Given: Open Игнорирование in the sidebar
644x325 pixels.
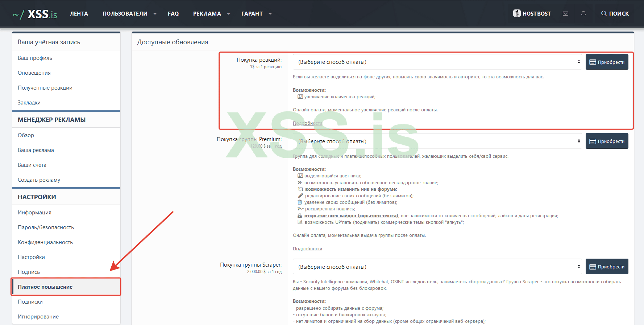Looking at the screenshot, I should click(66, 317).
